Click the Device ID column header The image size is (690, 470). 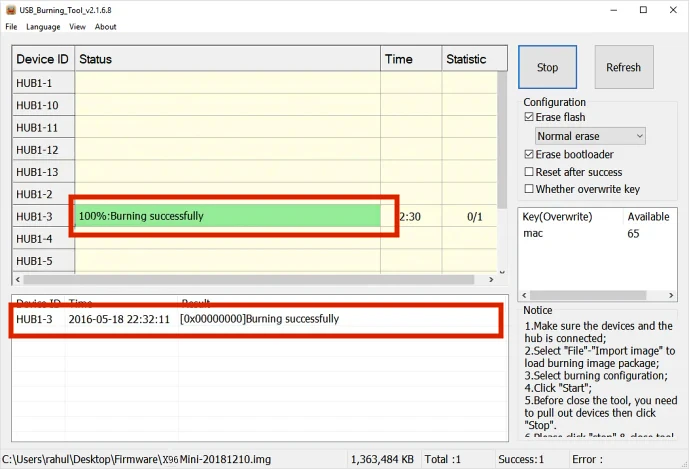click(x=43, y=59)
